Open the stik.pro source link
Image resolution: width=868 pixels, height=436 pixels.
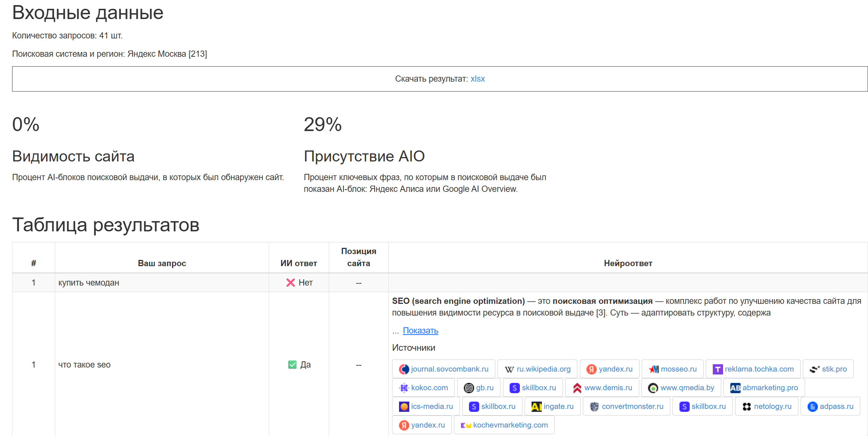coord(828,369)
